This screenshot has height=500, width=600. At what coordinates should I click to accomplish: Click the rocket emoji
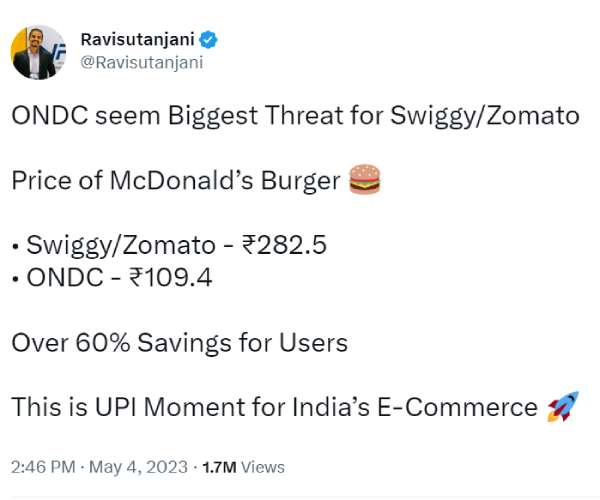pyautogui.click(x=562, y=408)
